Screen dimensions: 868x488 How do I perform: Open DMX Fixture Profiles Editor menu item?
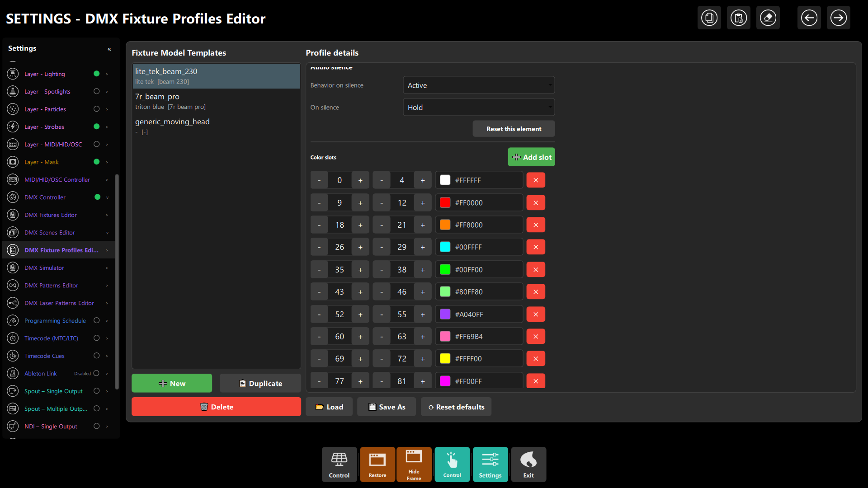click(x=58, y=250)
